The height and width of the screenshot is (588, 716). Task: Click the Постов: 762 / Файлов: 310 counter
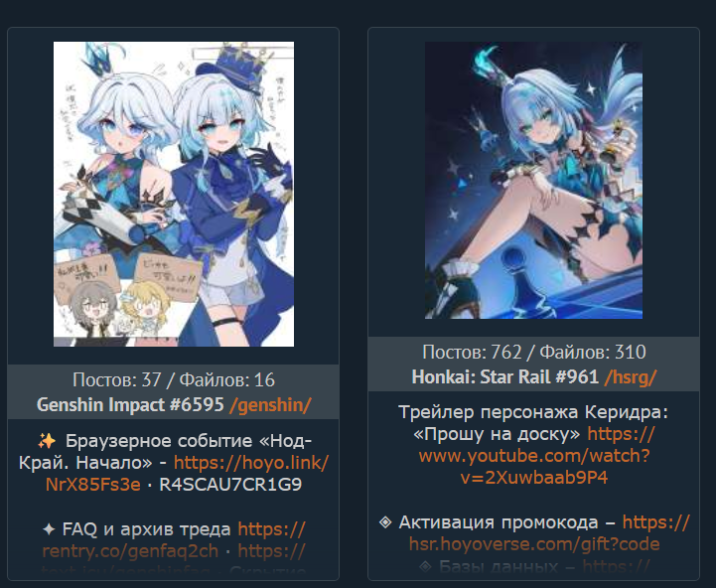click(x=534, y=352)
